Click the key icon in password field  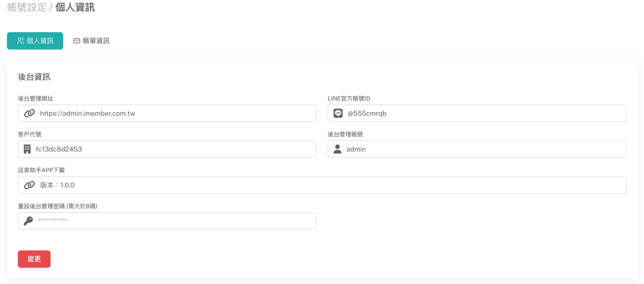[x=28, y=221]
